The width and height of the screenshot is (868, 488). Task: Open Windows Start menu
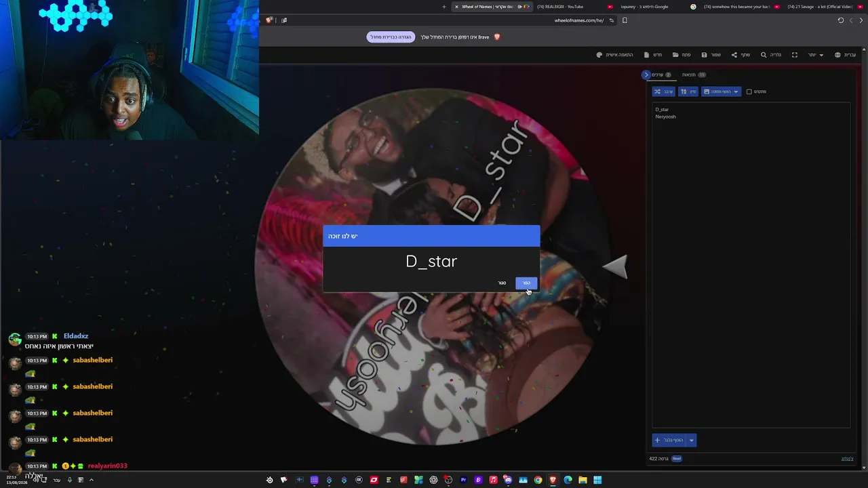[x=597, y=480]
